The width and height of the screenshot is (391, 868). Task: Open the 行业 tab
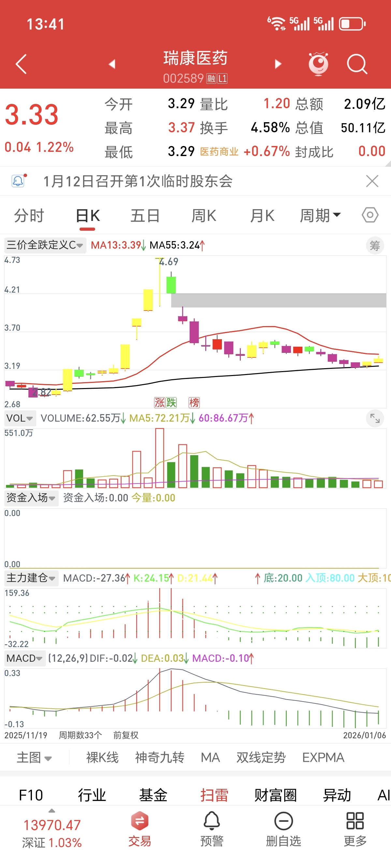pos(92,795)
